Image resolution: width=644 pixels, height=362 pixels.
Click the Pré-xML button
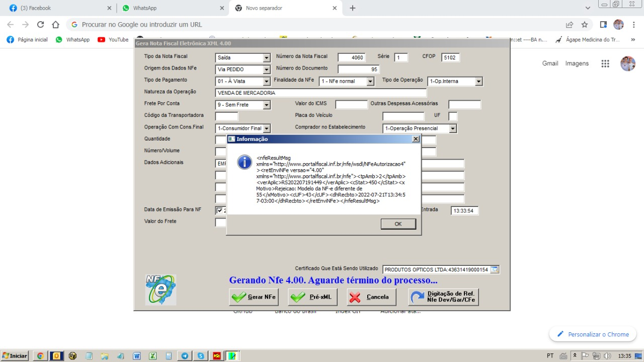[312, 297]
